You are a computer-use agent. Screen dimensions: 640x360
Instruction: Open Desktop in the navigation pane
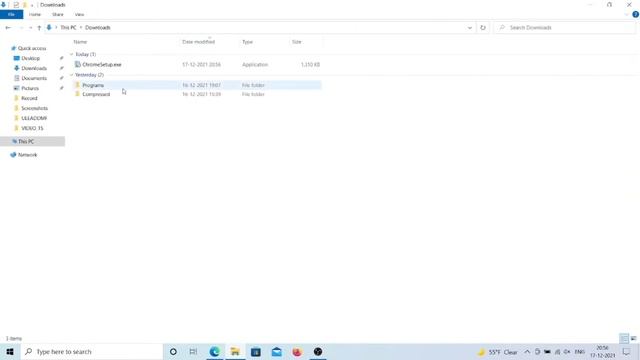[x=31, y=58]
